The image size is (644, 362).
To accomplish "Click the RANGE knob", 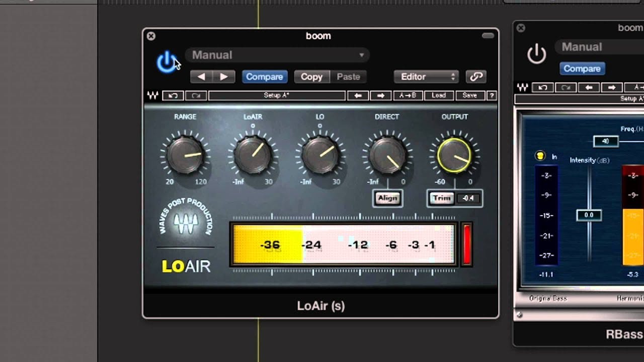I will (x=185, y=155).
